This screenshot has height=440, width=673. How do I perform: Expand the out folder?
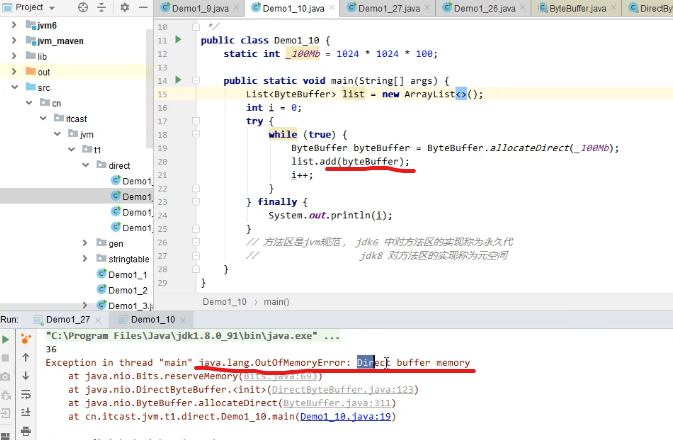(x=14, y=71)
